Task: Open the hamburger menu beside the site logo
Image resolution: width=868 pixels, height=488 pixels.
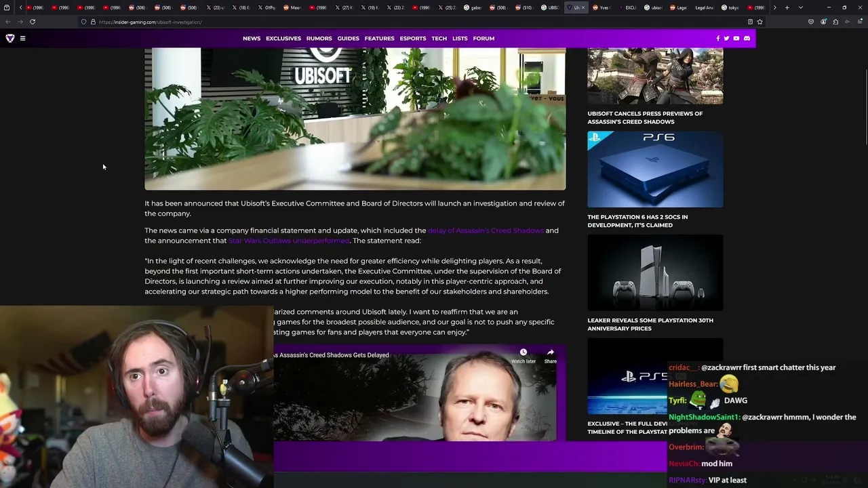Action: [22, 39]
